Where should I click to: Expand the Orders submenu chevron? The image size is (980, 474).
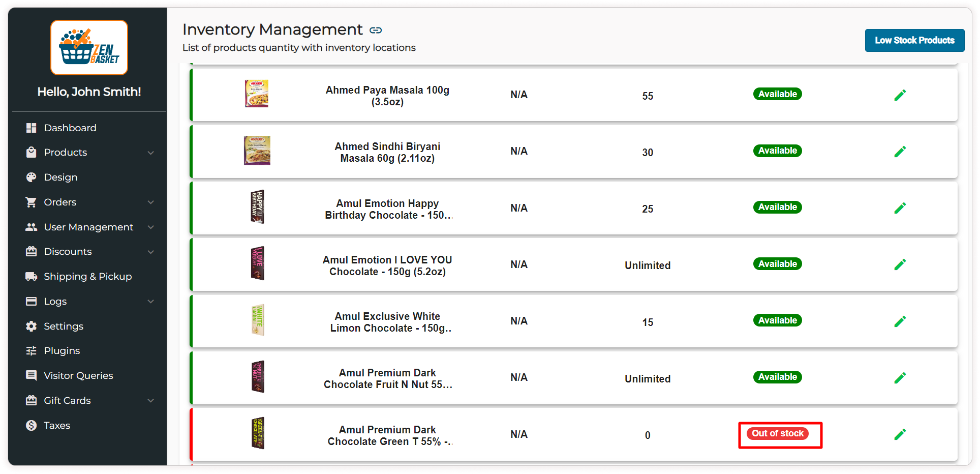pos(150,202)
